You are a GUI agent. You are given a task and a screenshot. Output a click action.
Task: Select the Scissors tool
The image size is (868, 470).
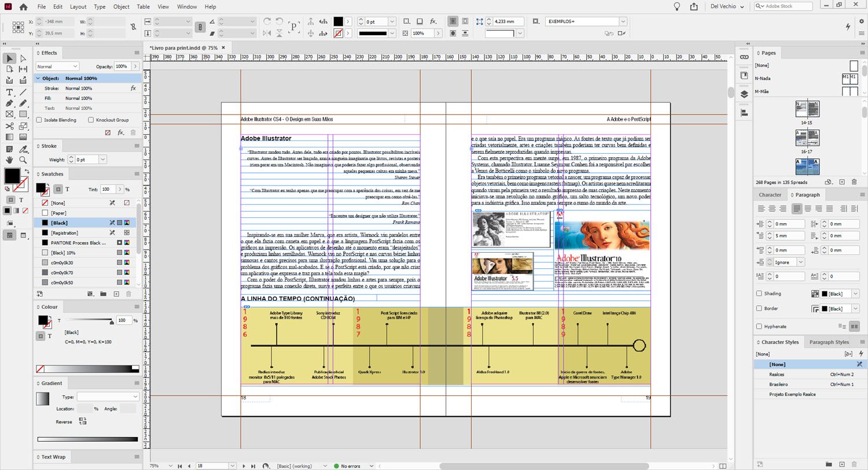coord(9,125)
